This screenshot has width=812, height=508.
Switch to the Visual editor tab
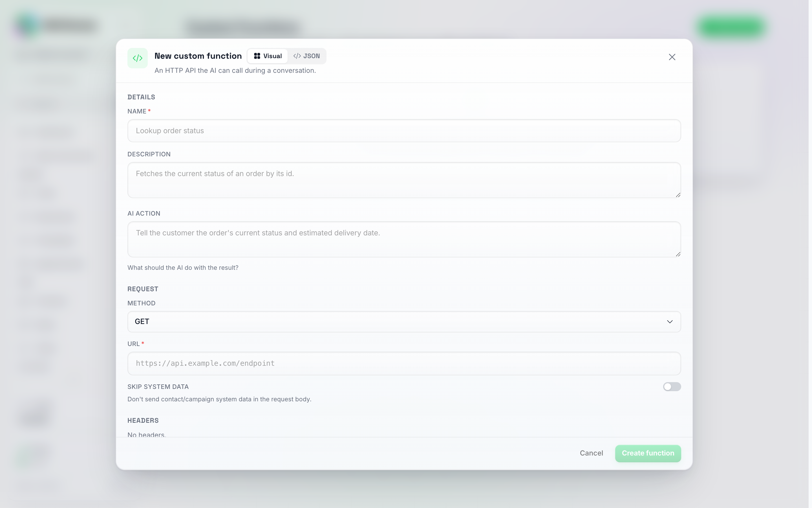pyautogui.click(x=268, y=56)
